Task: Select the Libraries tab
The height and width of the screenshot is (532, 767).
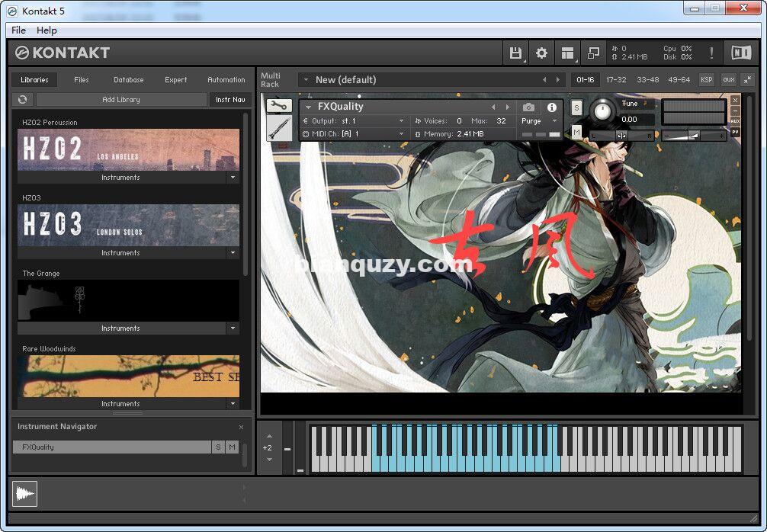Action: pos(34,80)
